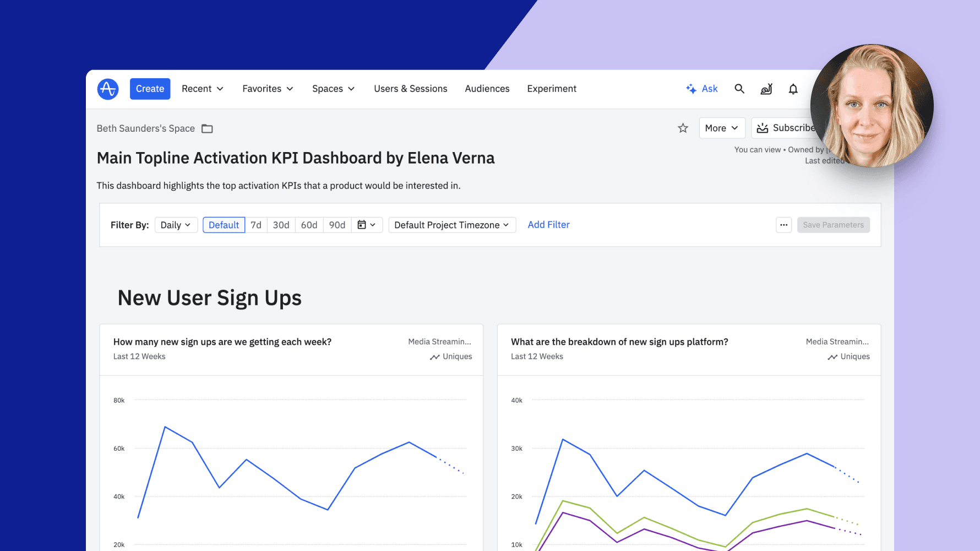Go to the Audiences section

click(487, 89)
